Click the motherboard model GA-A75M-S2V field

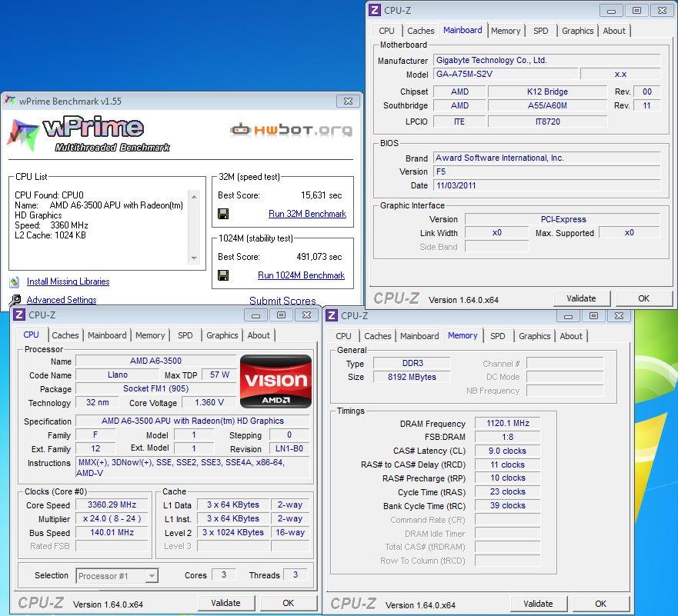[x=506, y=74]
